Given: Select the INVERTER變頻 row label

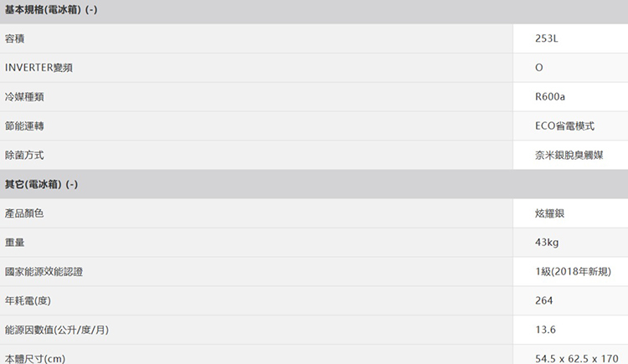Looking at the screenshot, I should pyautogui.click(x=39, y=68).
